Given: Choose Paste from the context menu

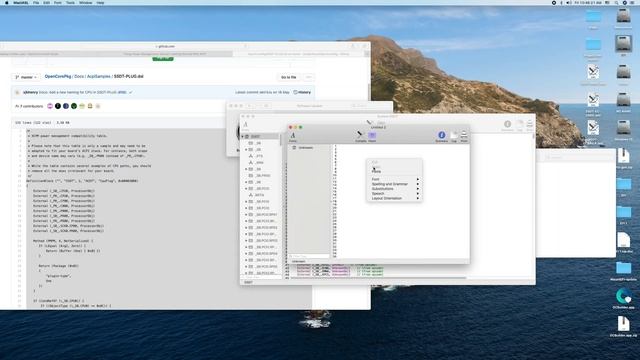Looking at the screenshot, I should click(394, 171).
